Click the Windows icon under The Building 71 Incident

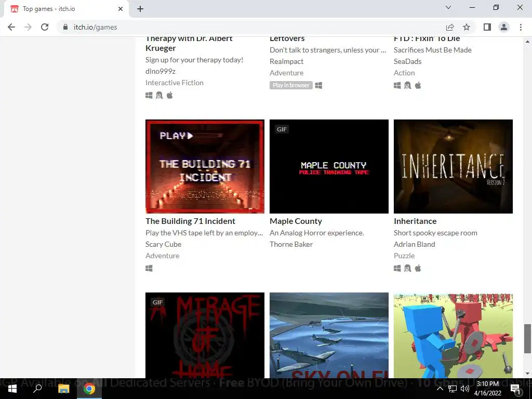pos(149,268)
